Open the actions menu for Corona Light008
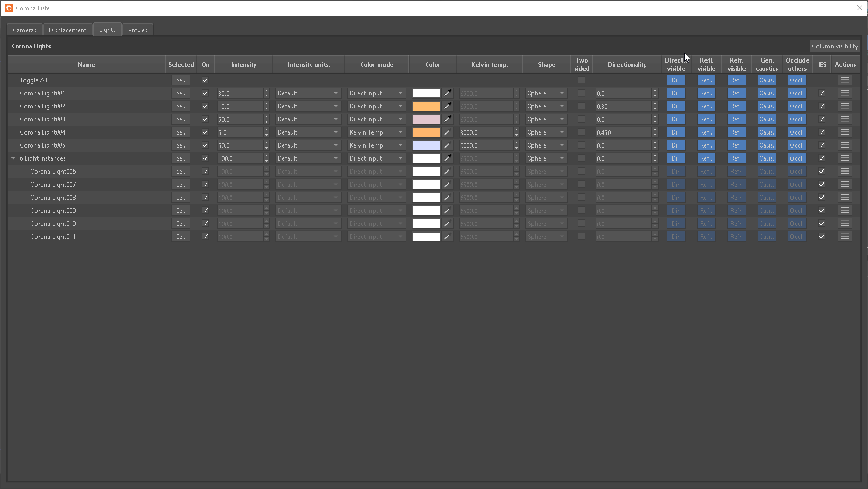868x489 pixels. (x=845, y=198)
